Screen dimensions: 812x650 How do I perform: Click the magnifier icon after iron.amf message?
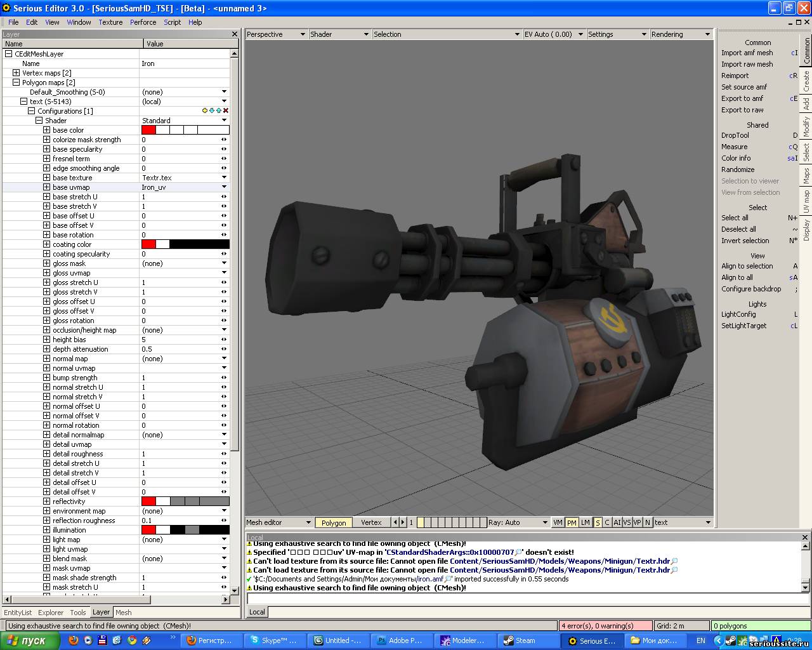pos(448,579)
